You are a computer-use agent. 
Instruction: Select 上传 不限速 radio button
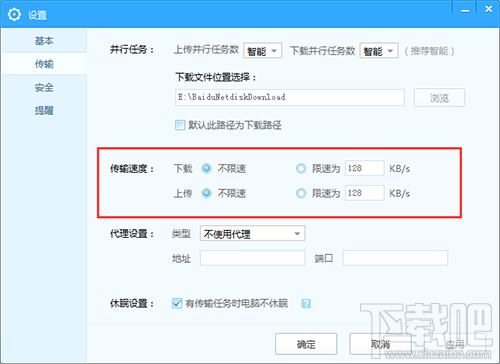tap(206, 193)
